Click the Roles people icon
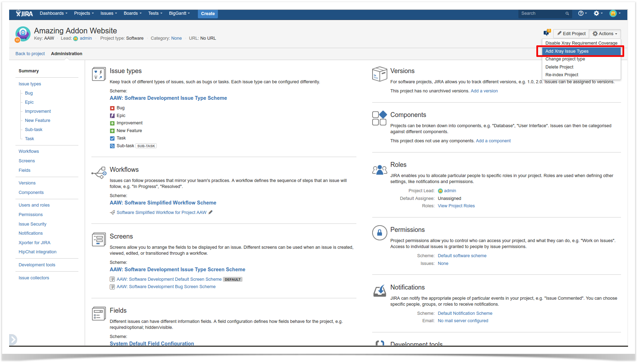This screenshot has width=640, height=364. [x=380, y=170]
